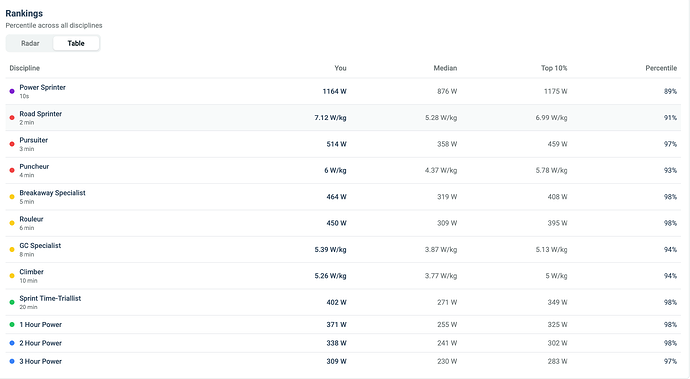
Task: Click the 358 W median value
Action: 447,144
